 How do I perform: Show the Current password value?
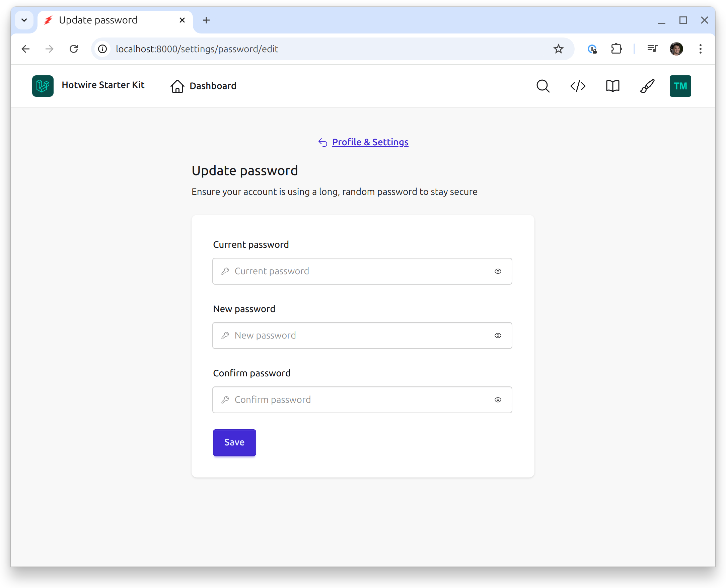tap(498, 271)
